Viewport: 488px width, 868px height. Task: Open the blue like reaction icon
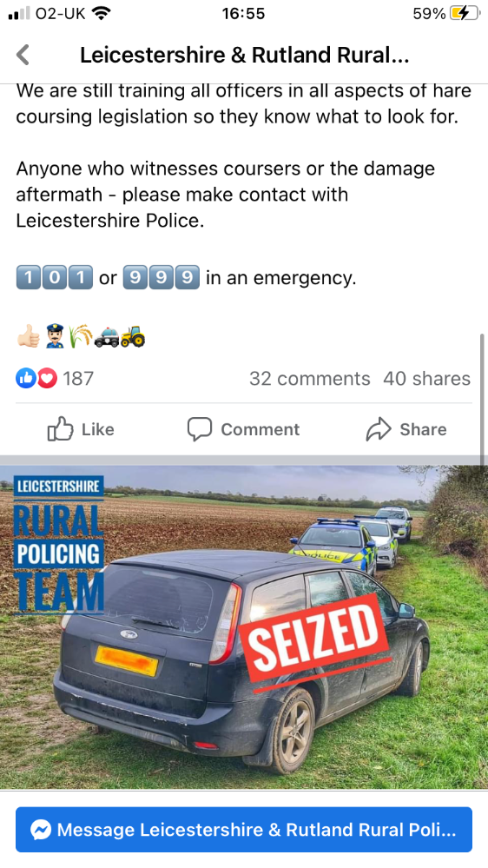tap(25, 378)
